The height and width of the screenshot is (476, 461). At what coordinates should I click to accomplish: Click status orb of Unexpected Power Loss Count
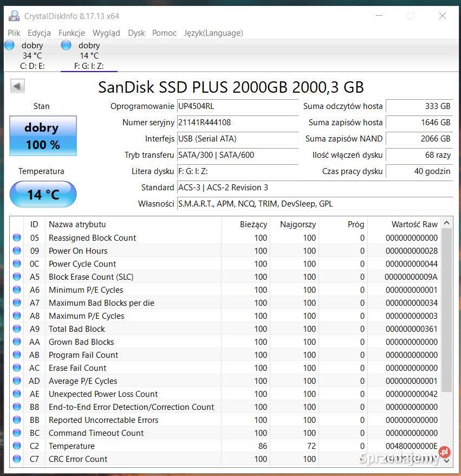click(x=17, y=394)
